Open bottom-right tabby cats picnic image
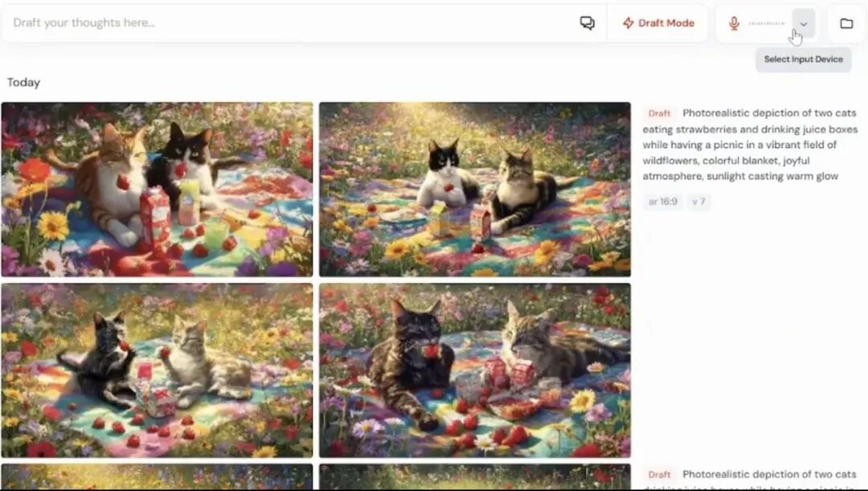 474,370
